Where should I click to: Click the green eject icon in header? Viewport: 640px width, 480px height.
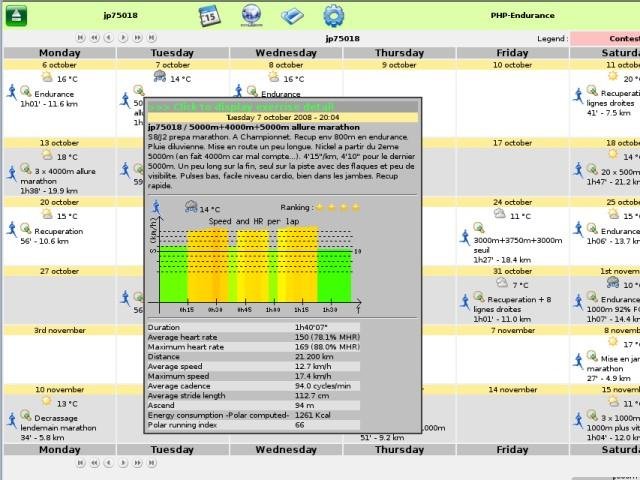coord(17,15)
